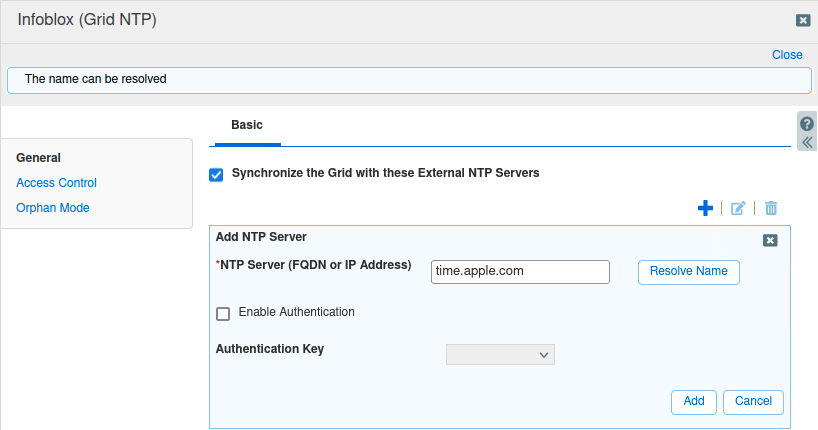Click the Cancel button
This screenshot has width=818, height=430.
click(753, 401)
